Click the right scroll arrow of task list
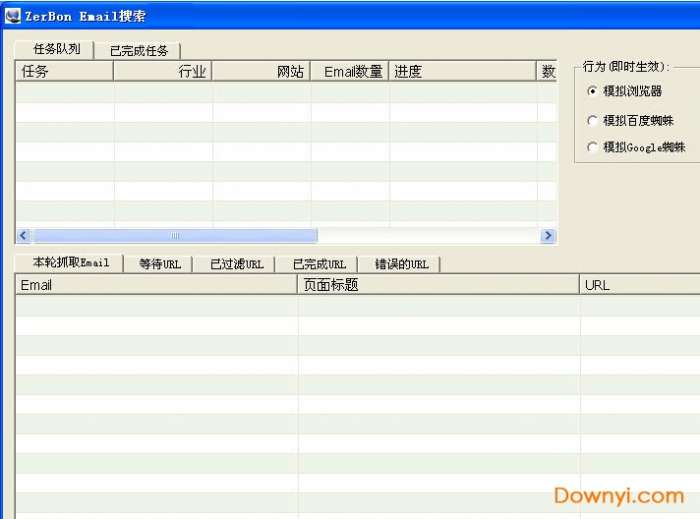Viewport: 700px width, 519px height. pyautogui.click(x=548, y=236)
